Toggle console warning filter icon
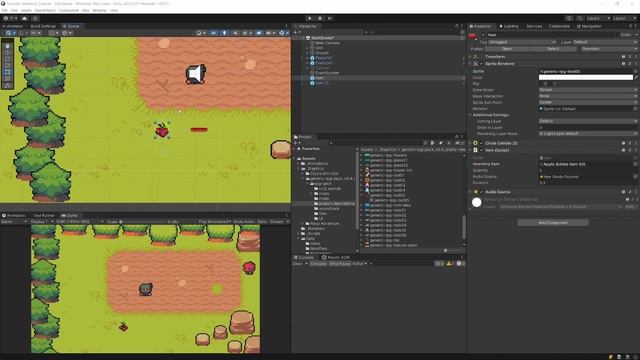Image resolution: width=640 pixels, height=360 pixels. [450, 264]
